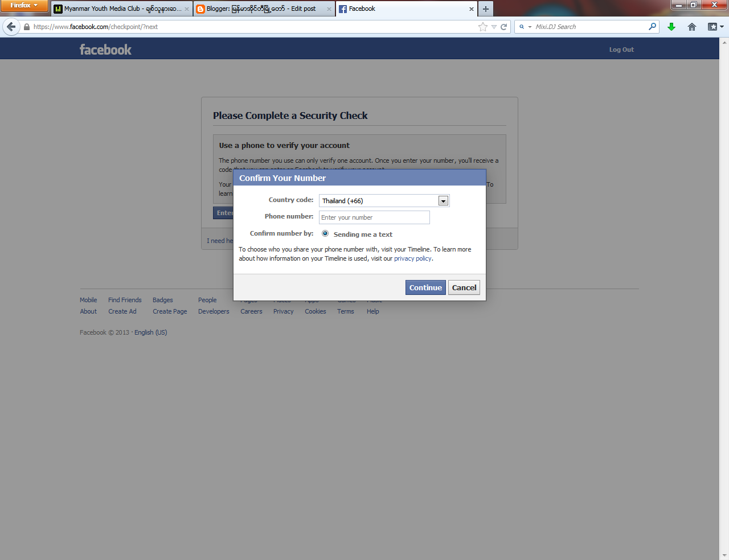Image resolution: width=729 pixels, height=560 pixels.
Task: Close the Facebook tab
Action: point(472,9)
